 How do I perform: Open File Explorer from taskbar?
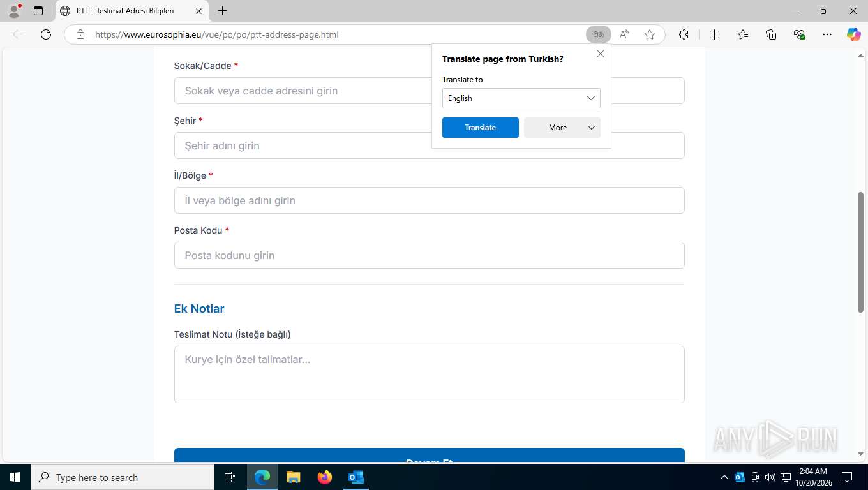(294, 477)
